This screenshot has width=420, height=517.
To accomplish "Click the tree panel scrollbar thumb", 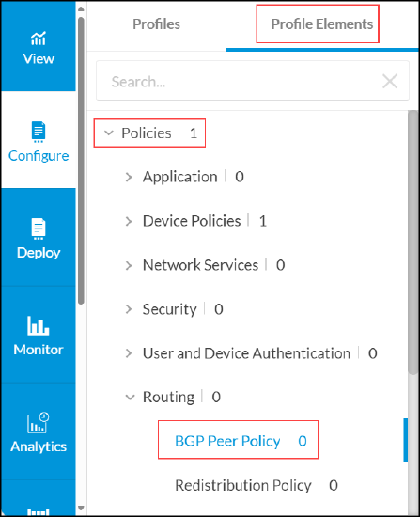I will pos(413,243).
